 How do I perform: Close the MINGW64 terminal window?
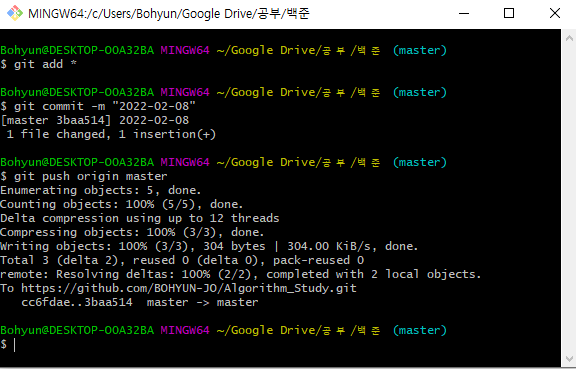[x=555, y=14]
